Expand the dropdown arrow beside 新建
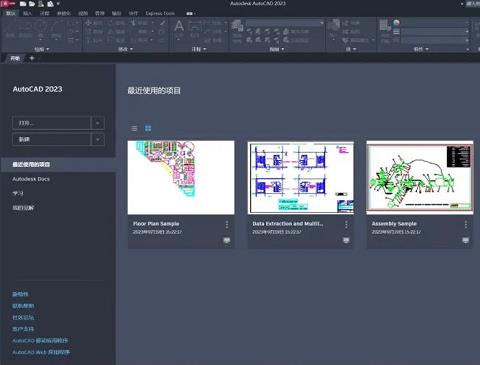The height and width of the screenshot is (365, 480). coord(98,139)
